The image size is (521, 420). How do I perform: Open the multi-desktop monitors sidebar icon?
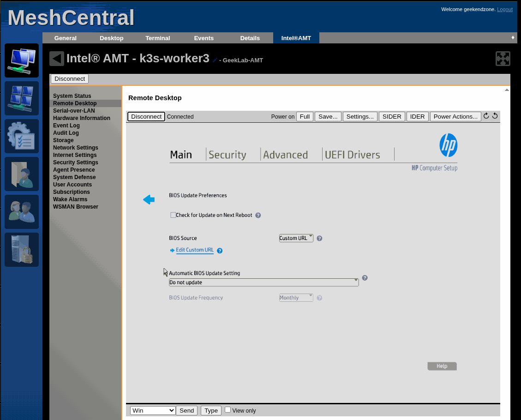(x=22, y=98)
